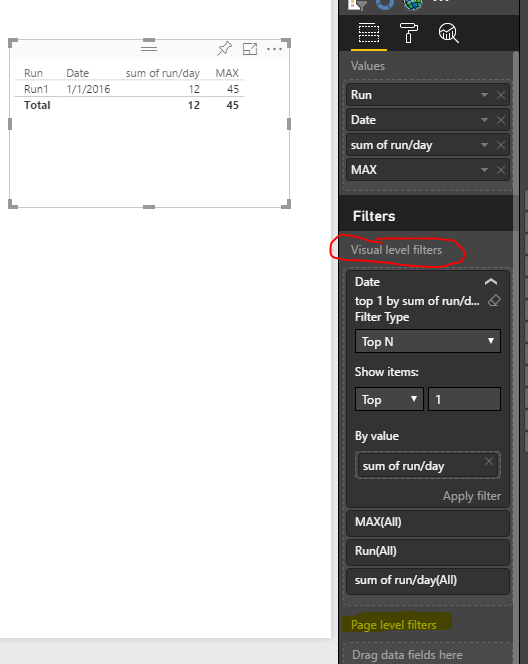The width and height of the screenshot is (528, 664).
Task: Remove sum of run/day from By value
Action: click(489, 461)
